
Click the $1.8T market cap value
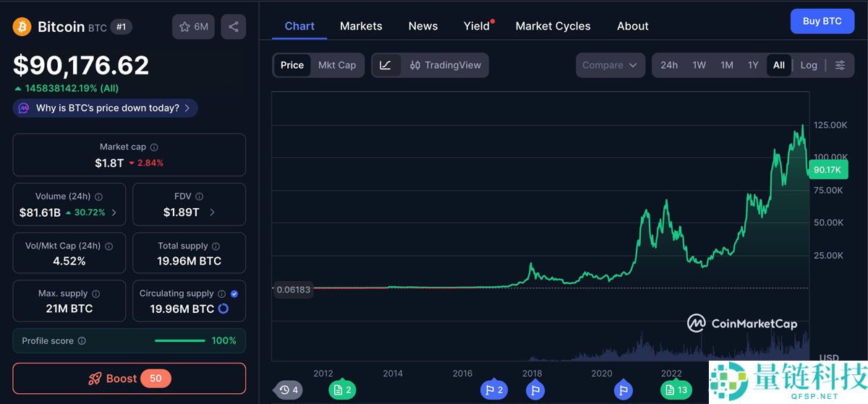point(109,163)
